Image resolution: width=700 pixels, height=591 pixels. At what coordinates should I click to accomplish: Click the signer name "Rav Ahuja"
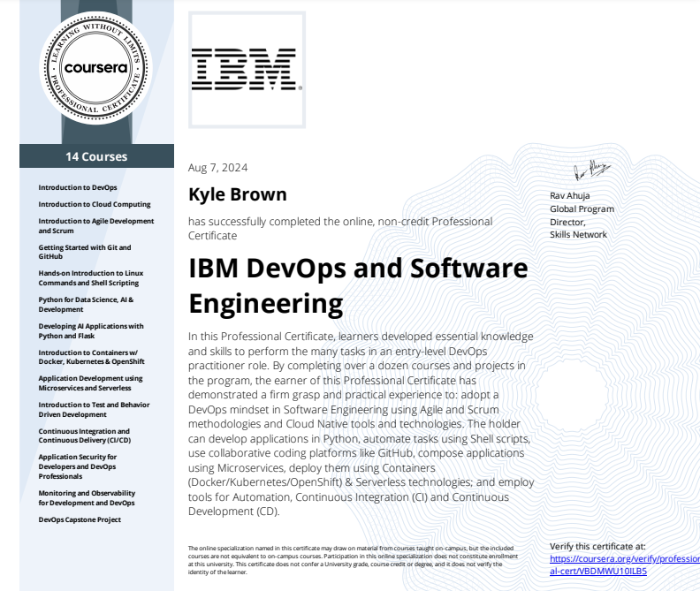point(570,195)
